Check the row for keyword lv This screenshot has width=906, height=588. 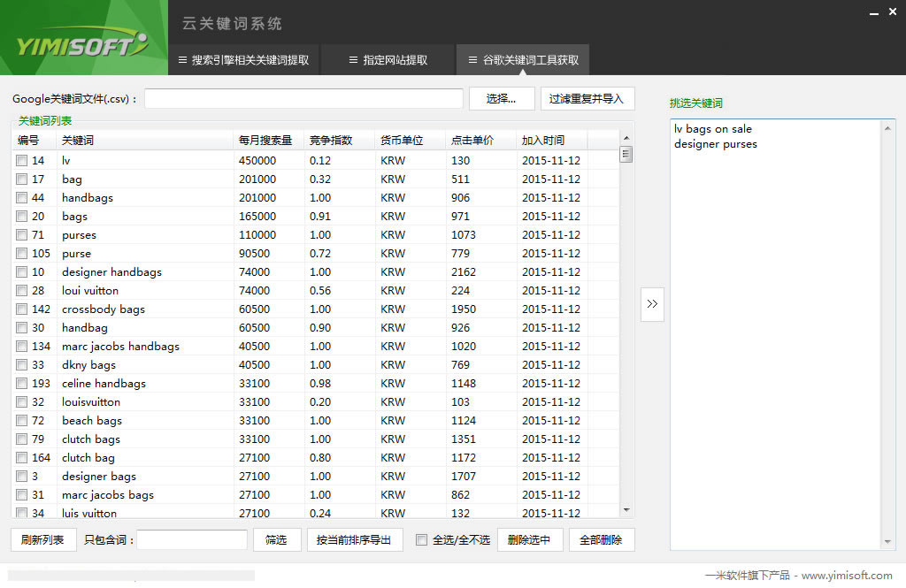point(22,161)
